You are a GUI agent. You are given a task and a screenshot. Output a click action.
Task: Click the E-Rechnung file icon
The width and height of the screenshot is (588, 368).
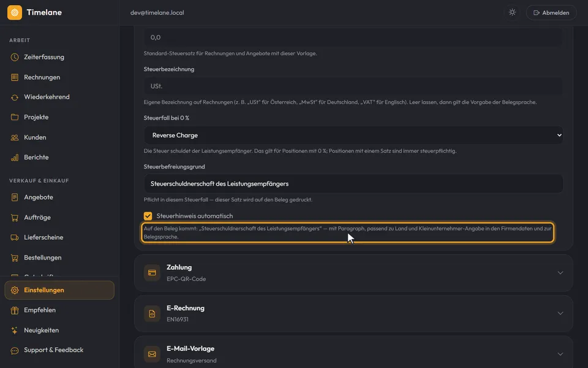(152, 313)
